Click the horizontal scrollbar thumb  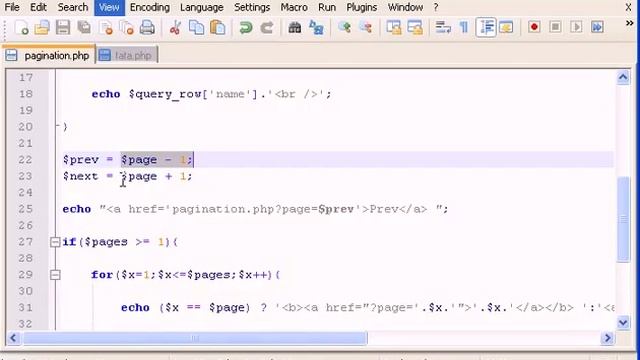195,338
